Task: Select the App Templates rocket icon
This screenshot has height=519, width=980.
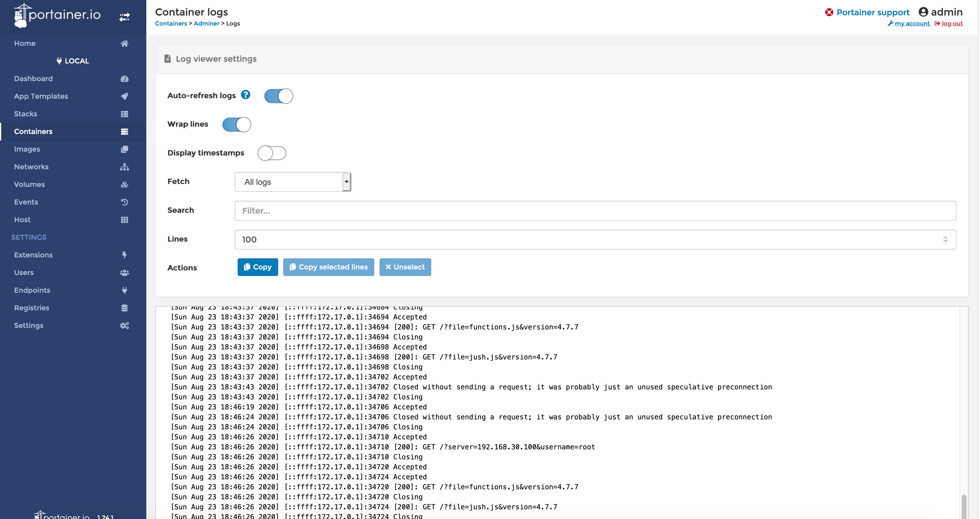Action: click(125, 96)
